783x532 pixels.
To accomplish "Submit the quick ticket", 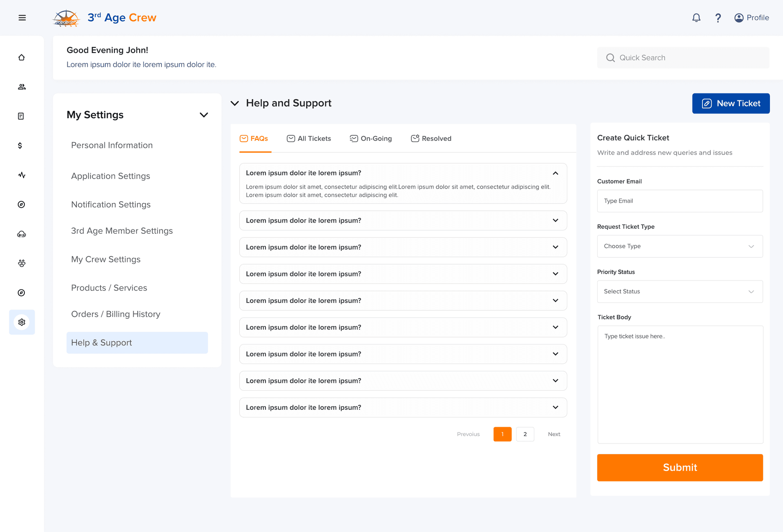I will point(680,468).
